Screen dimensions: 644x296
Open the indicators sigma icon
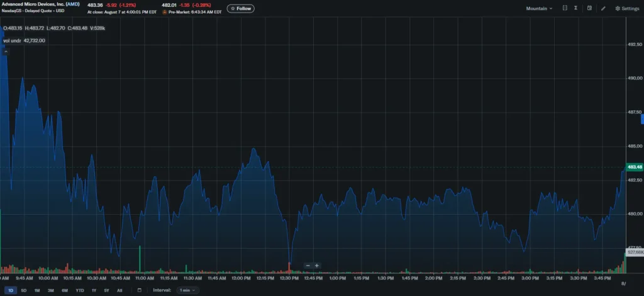576,8
